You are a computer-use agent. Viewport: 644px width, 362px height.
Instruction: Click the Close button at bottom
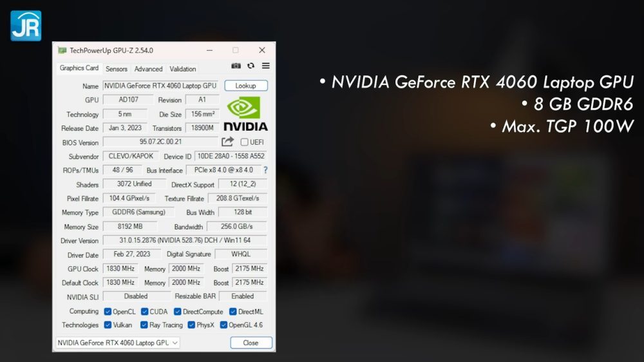pyautogui.click(x=251, y=343)
